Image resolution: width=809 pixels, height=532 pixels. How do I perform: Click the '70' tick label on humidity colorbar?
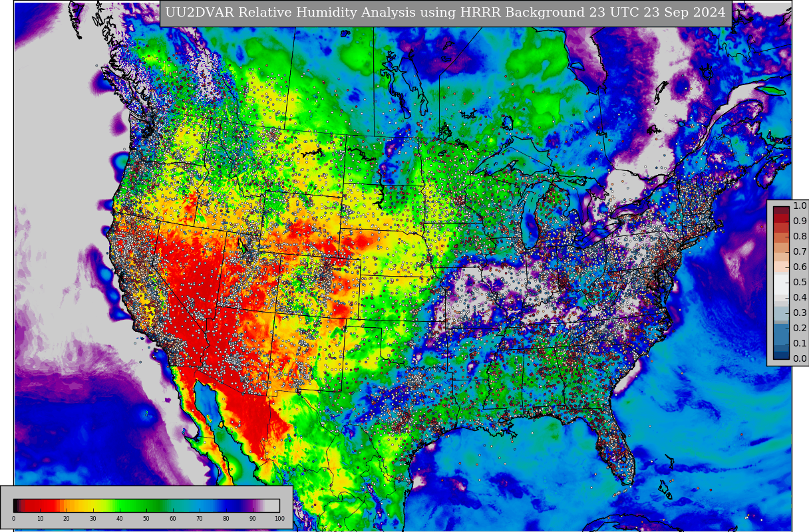[x=200, y=519]
